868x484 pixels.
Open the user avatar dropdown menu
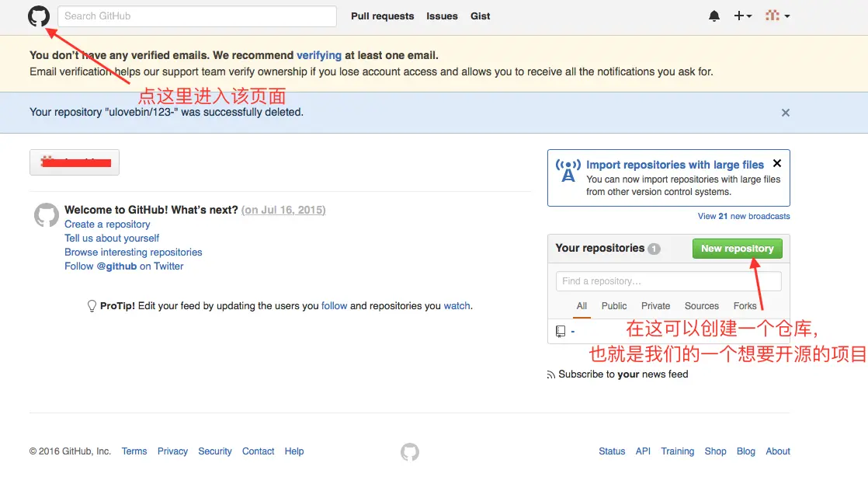click(x=777, y=16)
